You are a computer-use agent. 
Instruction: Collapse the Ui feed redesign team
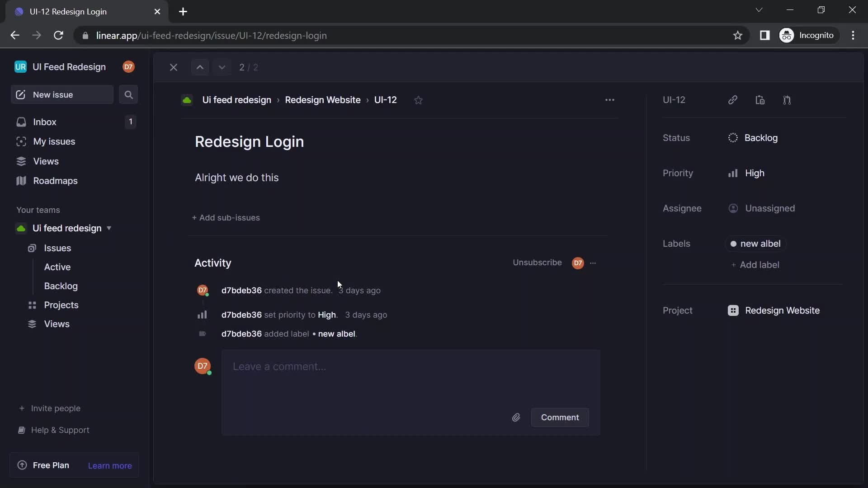coord(109,228)
